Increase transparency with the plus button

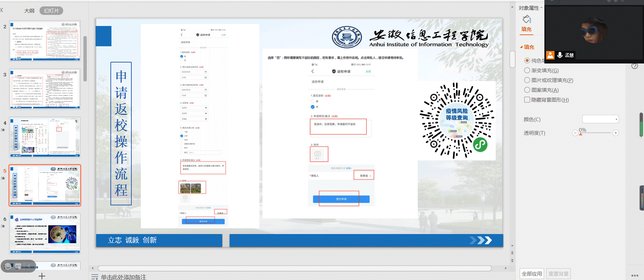(x=616, y=133)
